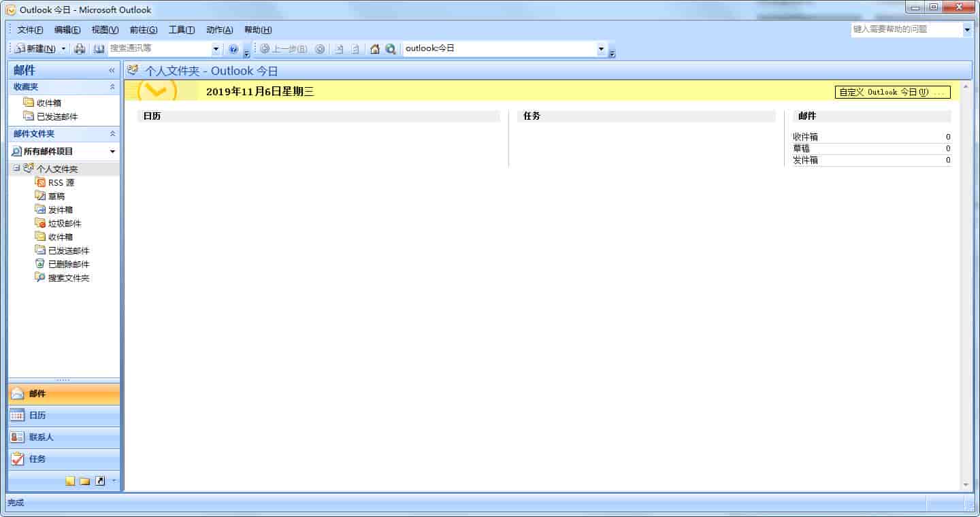Open Notes via yellow note icon

pos(70,481)
